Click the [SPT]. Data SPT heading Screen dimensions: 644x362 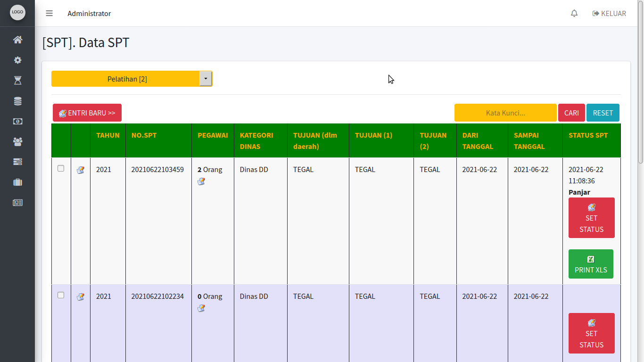86,43
